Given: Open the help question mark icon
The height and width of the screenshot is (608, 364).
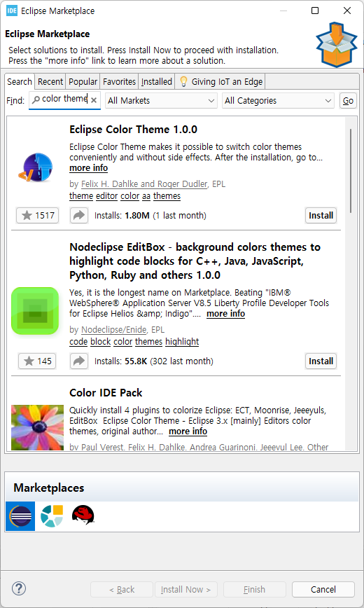Looking at the screenshot, I should pyautogui.click(x=19, y=588).
